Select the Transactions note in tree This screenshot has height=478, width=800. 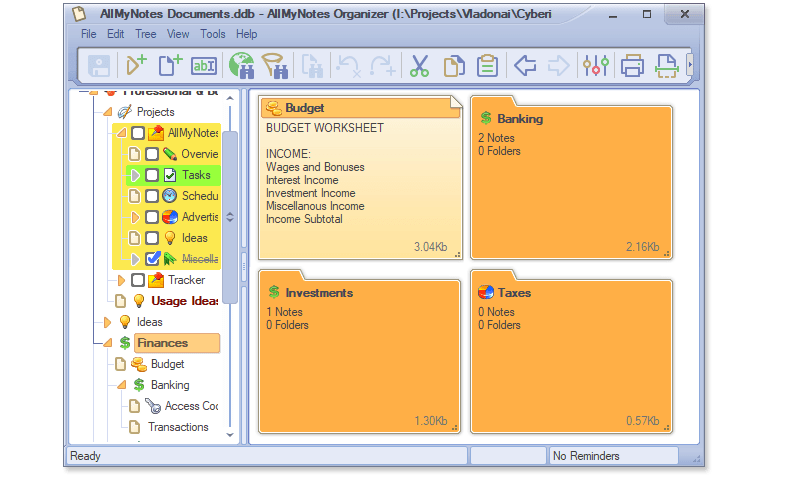pyautogui.click(x=178, y=427)
